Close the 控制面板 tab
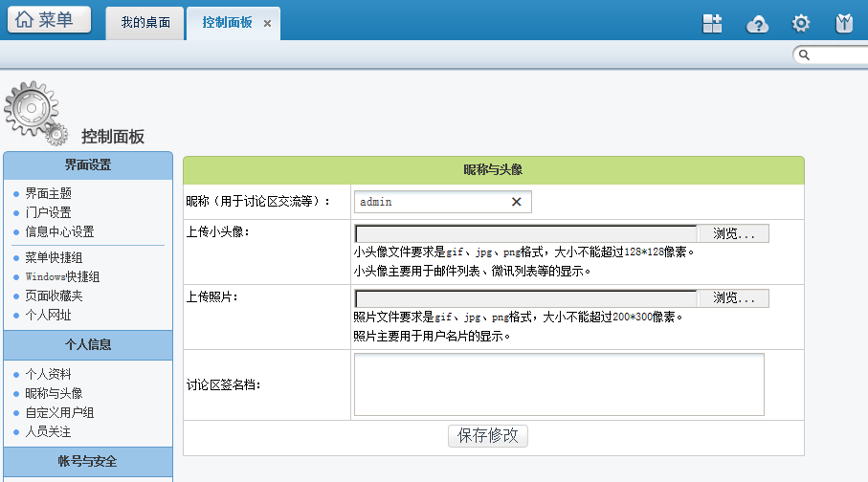The image size is (868, 482). pyautogui.click(x=267, y=23)
